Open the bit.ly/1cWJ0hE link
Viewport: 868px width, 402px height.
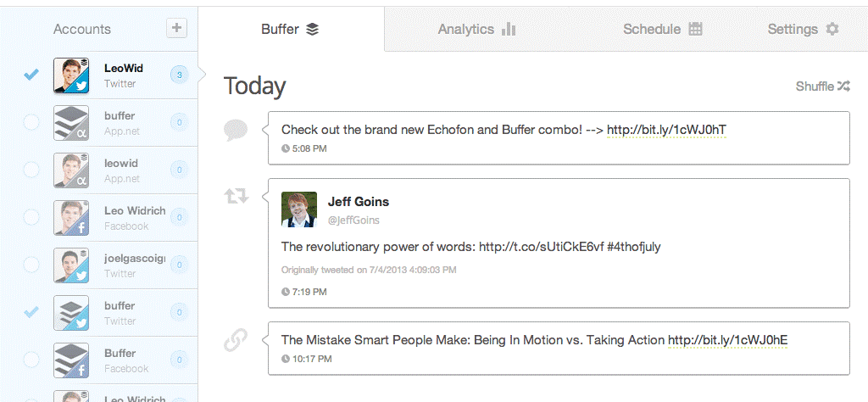(x=727, y=340)
